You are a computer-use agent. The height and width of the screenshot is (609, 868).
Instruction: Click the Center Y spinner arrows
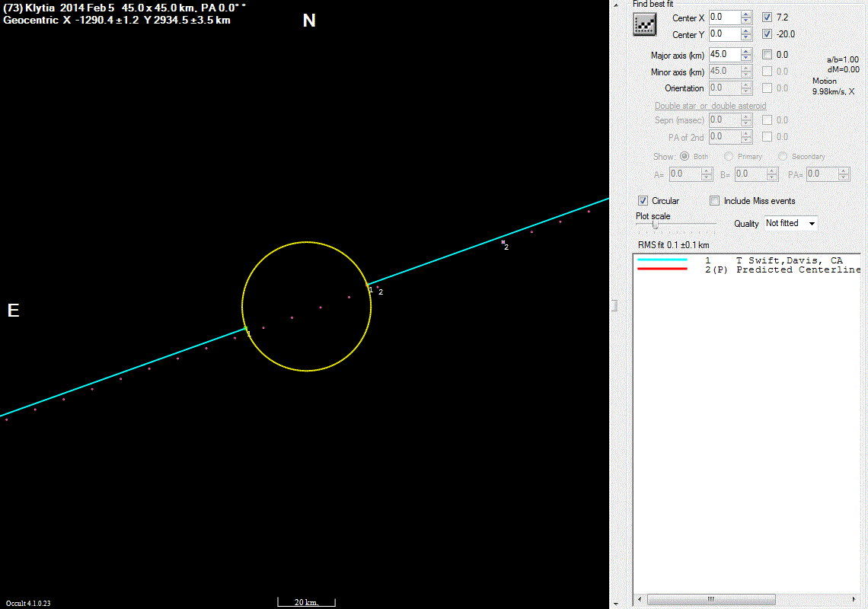pyautogui.click(x=746, y=33)
